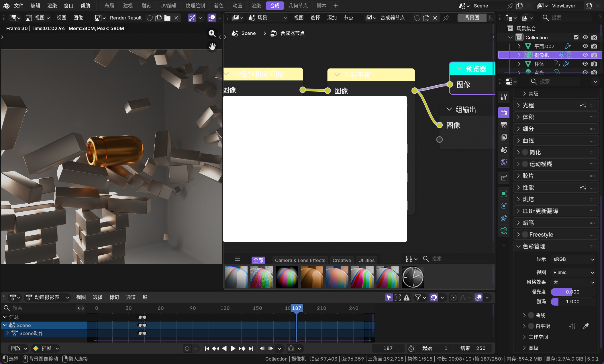The height and width of the screenshot is (364, 604).
Task: Jump to the end frame
Action: [251, 348]
